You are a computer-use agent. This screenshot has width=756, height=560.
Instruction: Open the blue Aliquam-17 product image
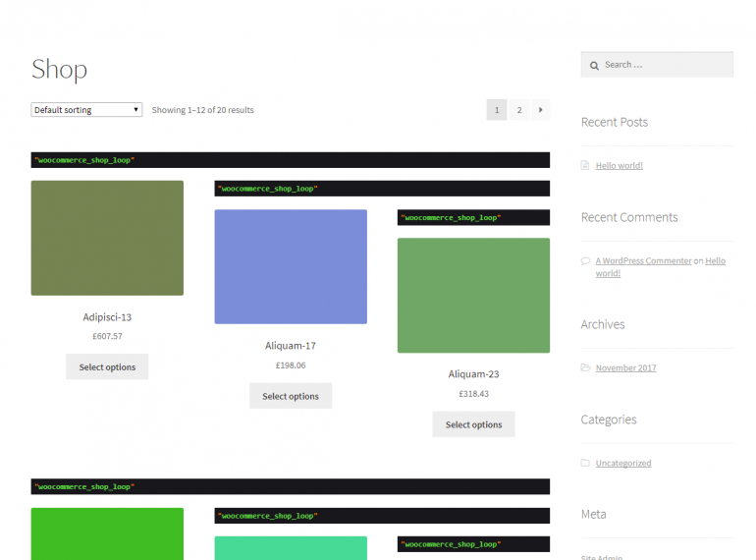pos(291,266)
